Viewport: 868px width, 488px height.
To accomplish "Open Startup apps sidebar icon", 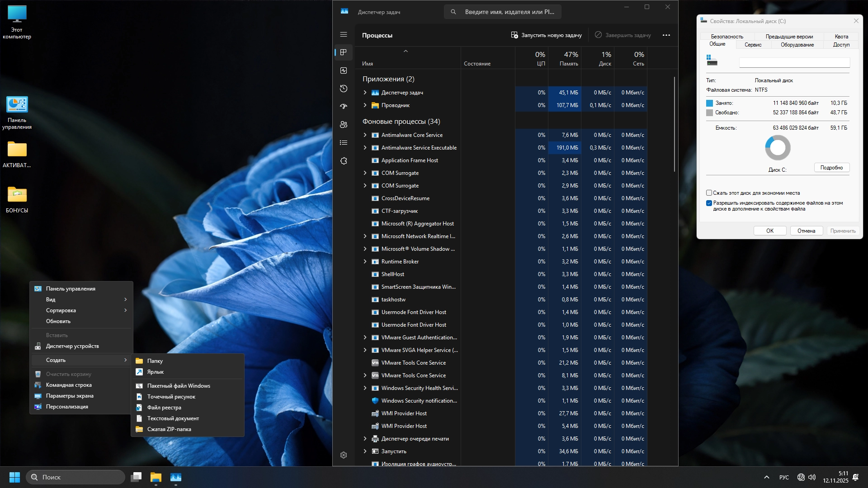I will [344, 107].
